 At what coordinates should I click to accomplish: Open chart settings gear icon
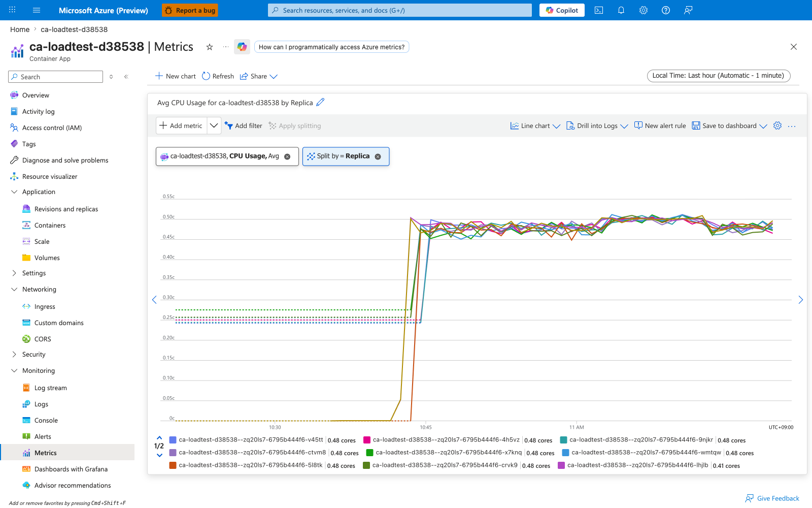click(x=777, y=125)
